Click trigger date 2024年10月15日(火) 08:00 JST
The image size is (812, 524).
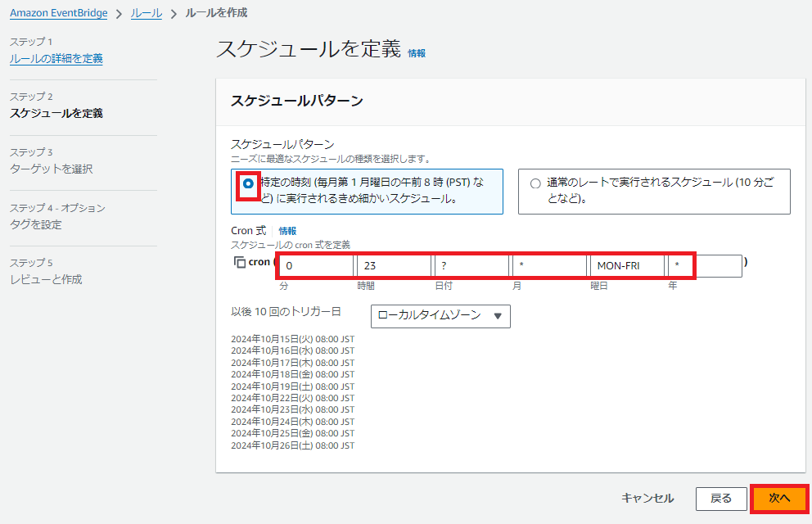tap(292, 339)
